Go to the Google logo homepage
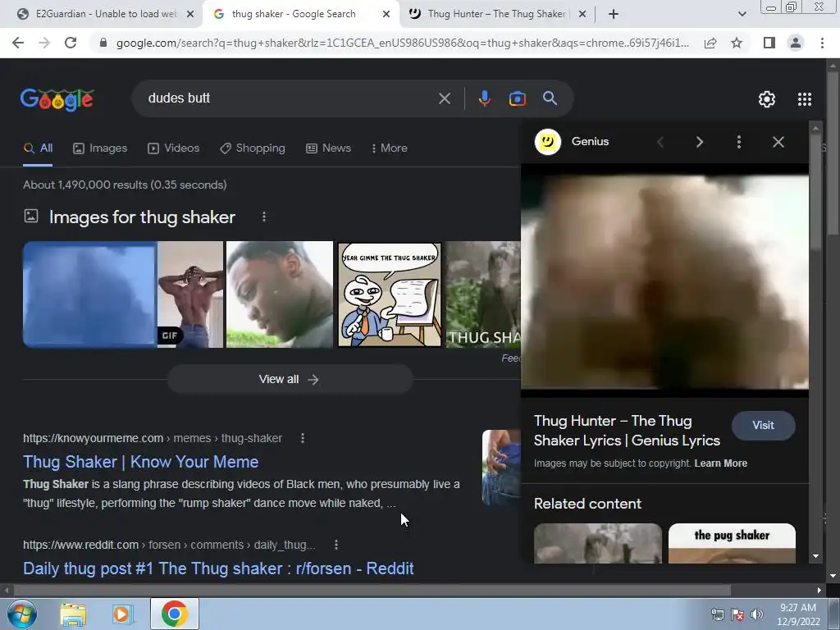This screenshot has width=840, height=630. [57, 99]
